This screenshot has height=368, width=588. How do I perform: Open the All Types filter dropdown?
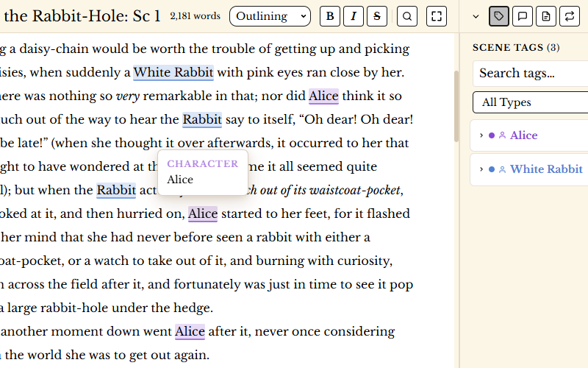point(529,102)
